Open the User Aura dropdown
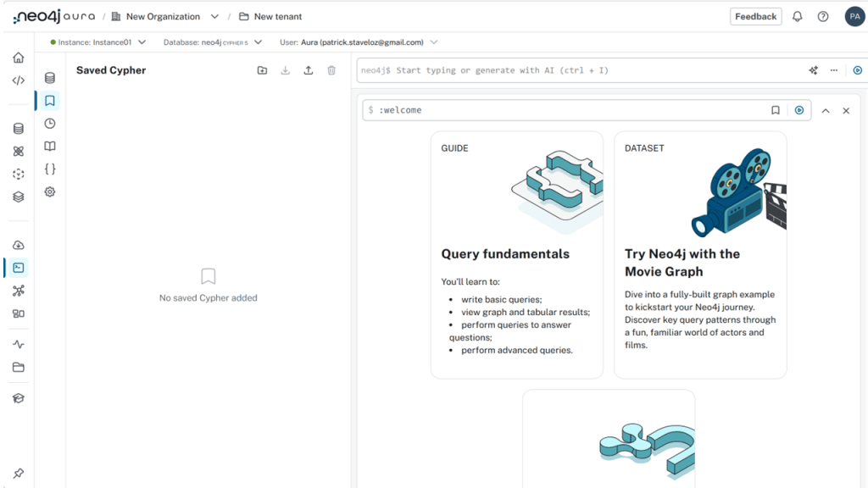The image size is (868, 488). pos(434,42)
